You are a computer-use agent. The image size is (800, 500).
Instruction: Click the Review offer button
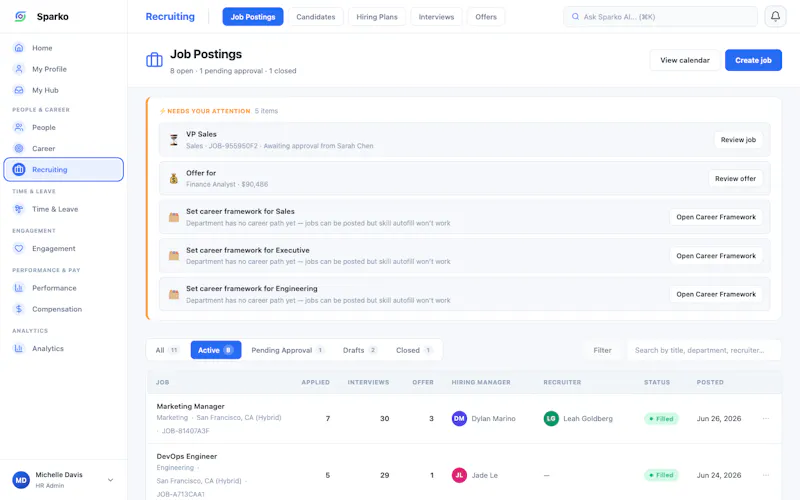coord(735,179)
